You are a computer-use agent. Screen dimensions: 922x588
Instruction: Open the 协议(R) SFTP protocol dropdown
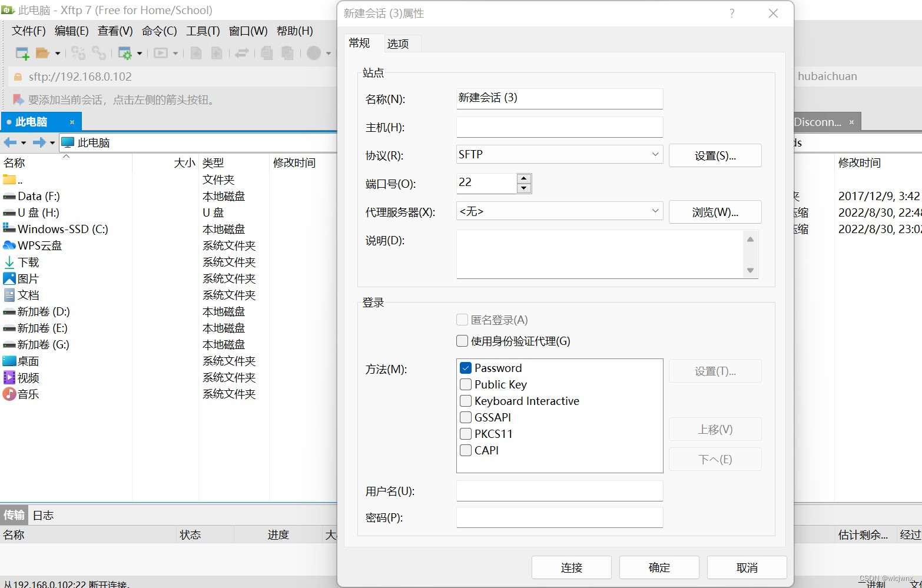click(559, 154)
